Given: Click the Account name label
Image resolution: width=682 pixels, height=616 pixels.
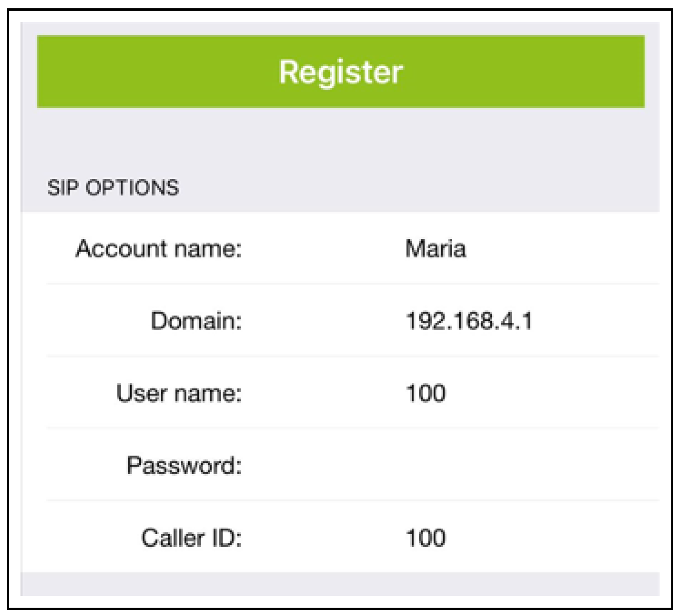Looking at the screenshot, I should [158, 249].
